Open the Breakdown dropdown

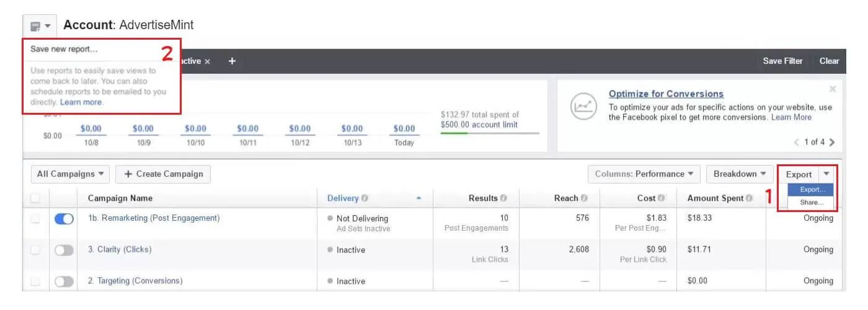pyautogui.click(x=739, y=174)
